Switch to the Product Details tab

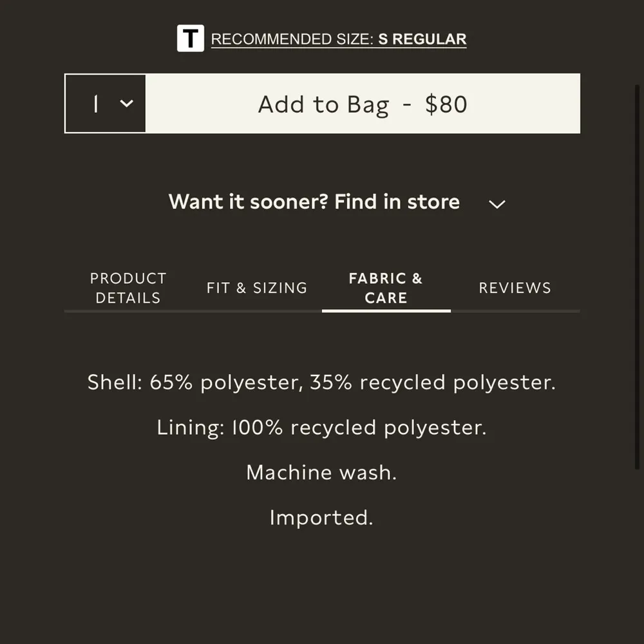pyautogui.click(x=128, y=288)
